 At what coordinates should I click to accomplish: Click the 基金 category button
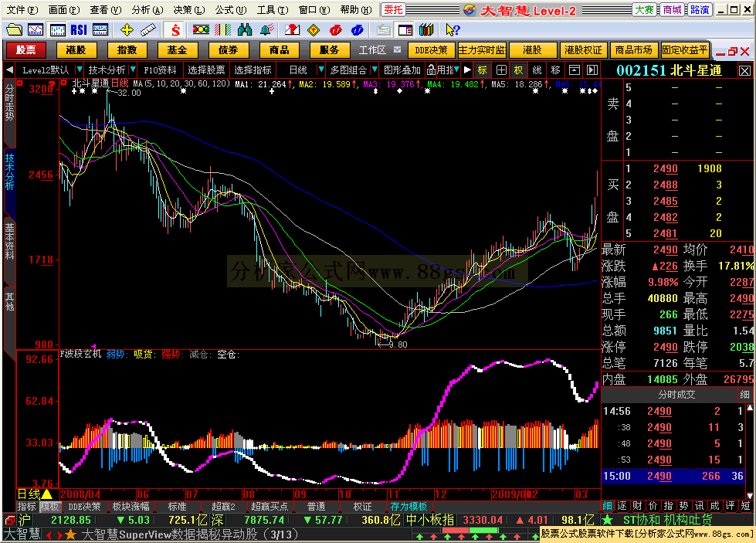click(178, 49)
